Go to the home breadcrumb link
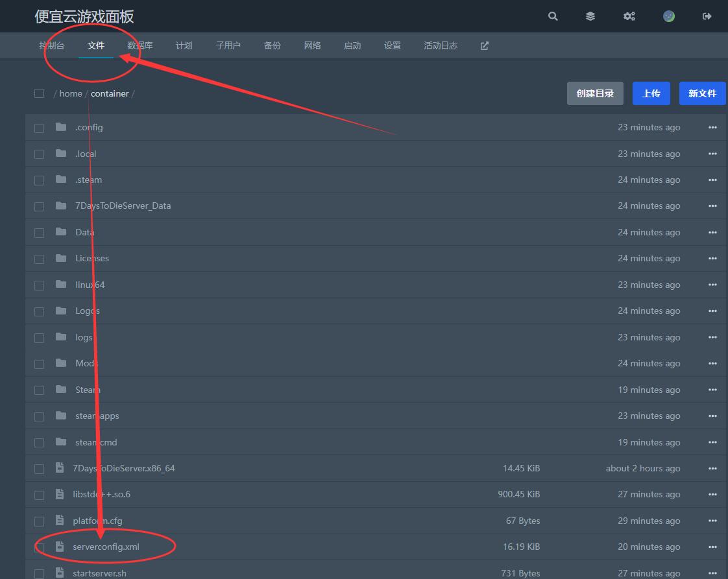728x579 pixels. (71, 93)
